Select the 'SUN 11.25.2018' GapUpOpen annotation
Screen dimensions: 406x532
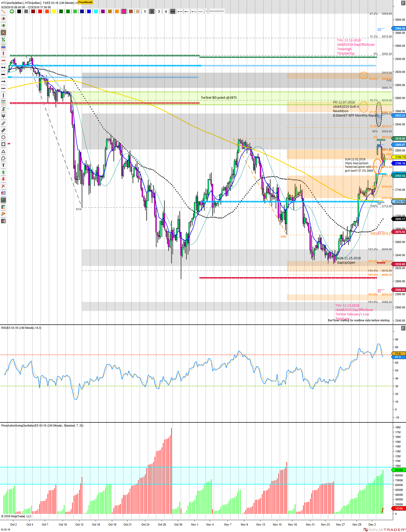pyautogui.click(x=349, y=260)
